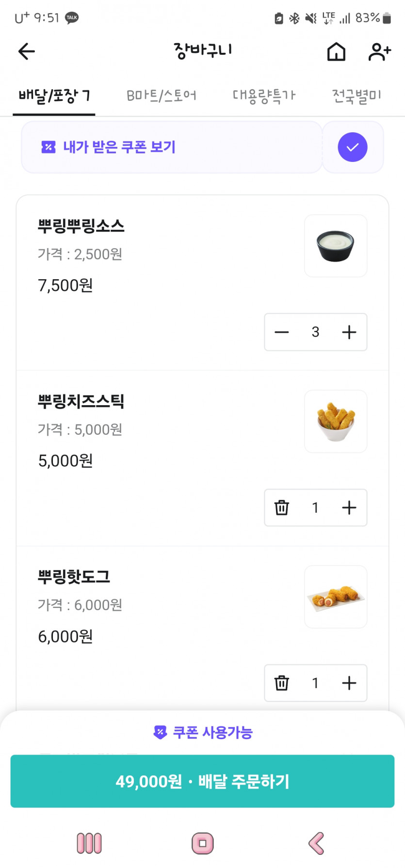Go to home via house icon
This screenshot has height=868, width=405.
click(336, 51)
